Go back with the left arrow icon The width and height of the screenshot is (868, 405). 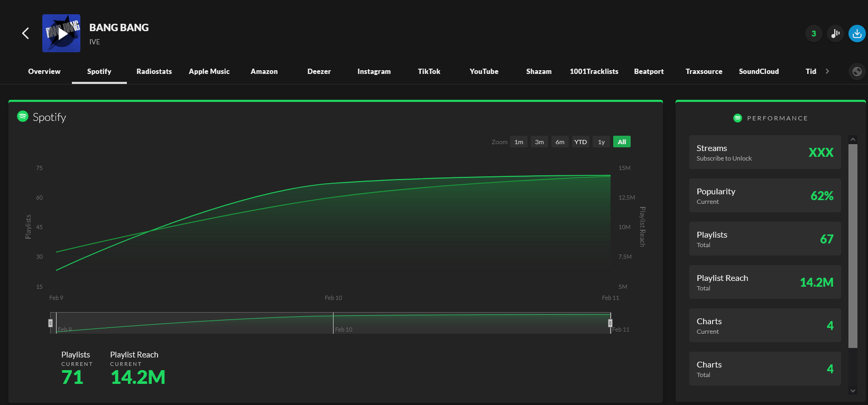click(25, 33)
